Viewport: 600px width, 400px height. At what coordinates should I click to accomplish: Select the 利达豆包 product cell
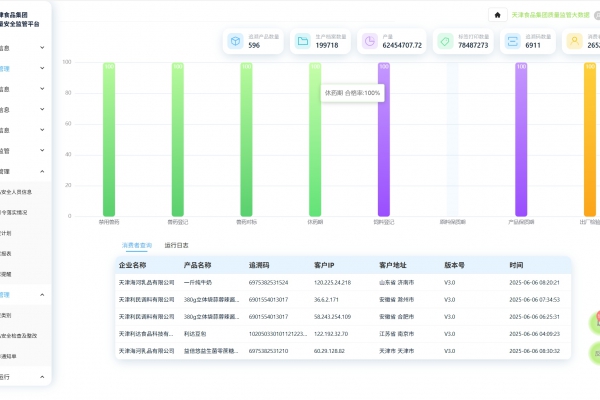coord(195,334)
